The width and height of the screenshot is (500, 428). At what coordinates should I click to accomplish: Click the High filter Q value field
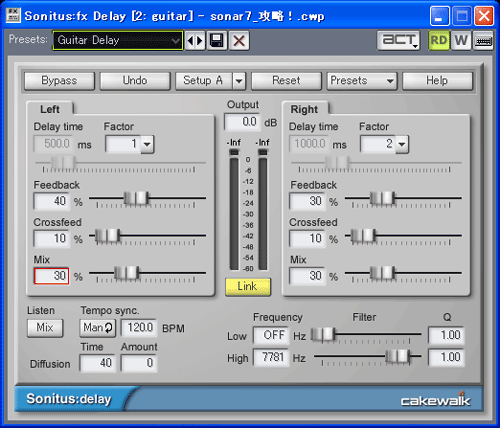[x=446, y=358]
